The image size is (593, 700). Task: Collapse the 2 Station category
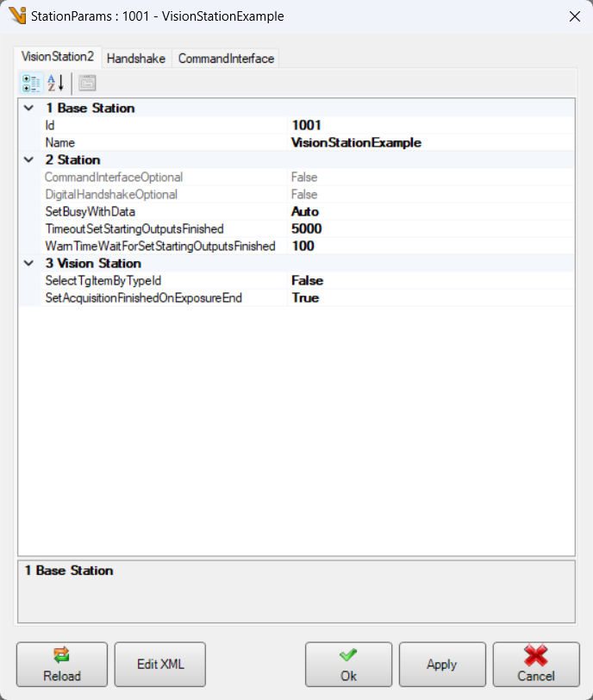click(x=28, y=159)
